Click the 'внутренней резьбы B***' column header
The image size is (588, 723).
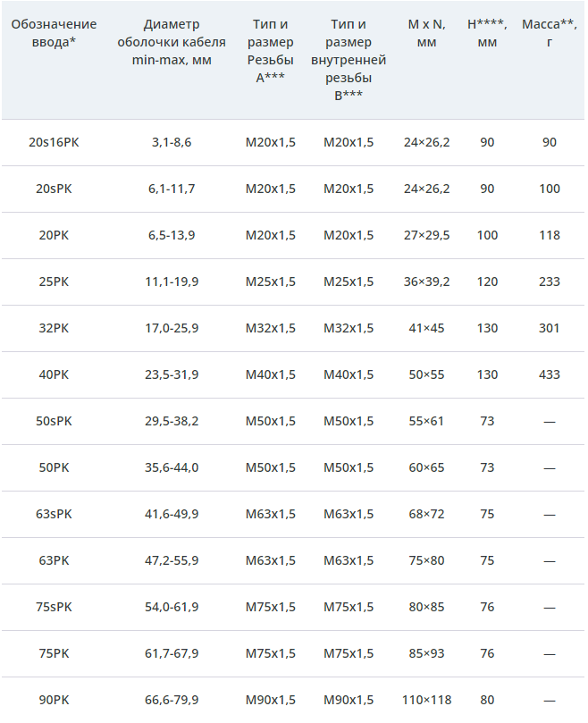click(x=349, y=60)
